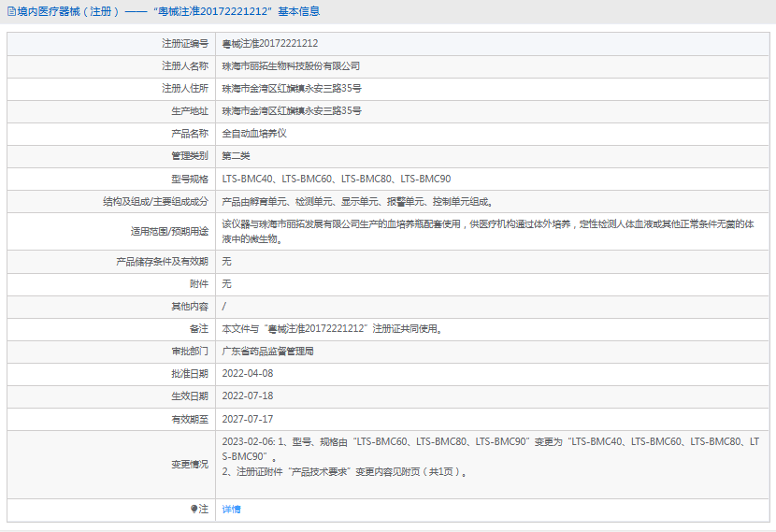Click the intended use description text

(488, 232)
